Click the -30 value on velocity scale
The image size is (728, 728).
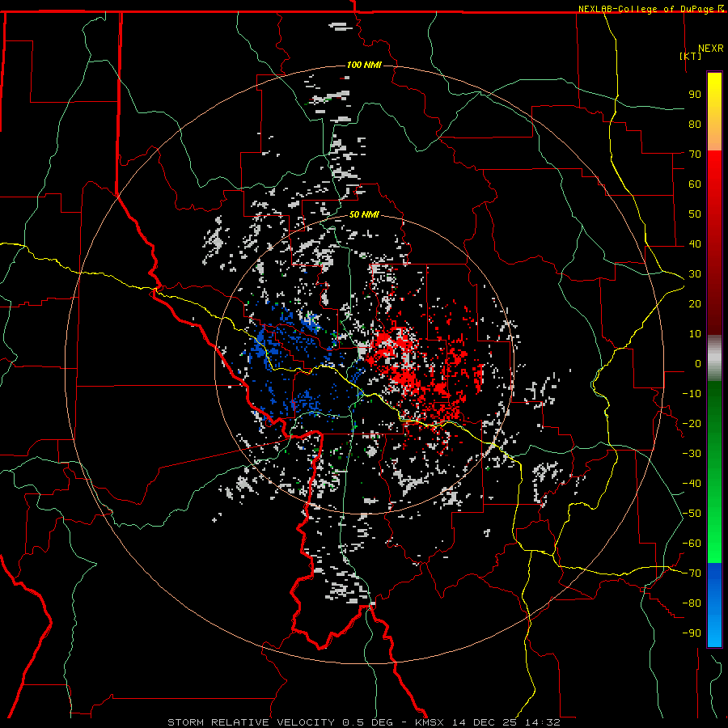point(692,454)
